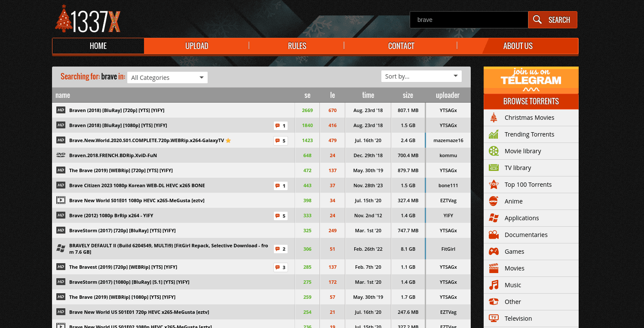Sort by the se column header
Screen dimensions: 644x328
click(307, 95)
